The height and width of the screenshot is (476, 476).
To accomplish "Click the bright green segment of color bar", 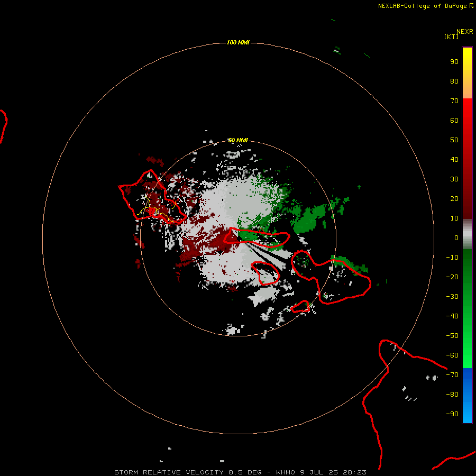I will (x=467, y=309).
